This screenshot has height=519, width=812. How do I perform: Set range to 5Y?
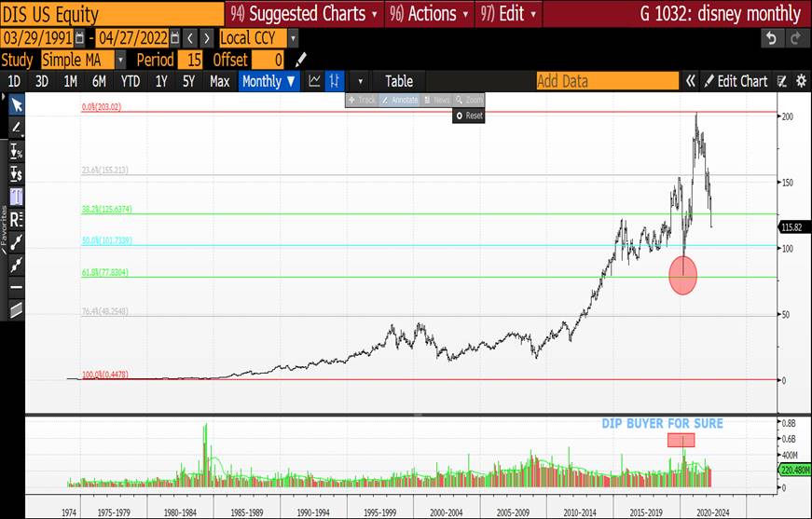click(x=188, y=81)
